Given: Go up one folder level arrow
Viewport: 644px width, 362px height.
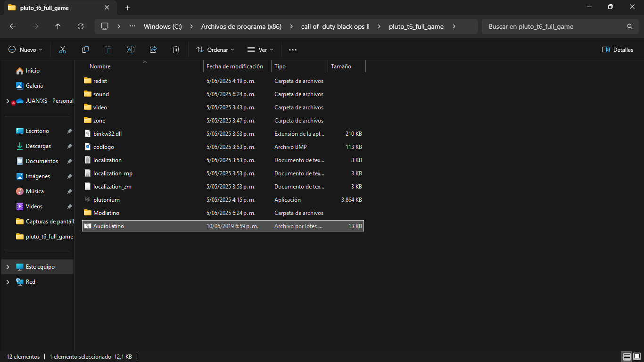Looking at the screenshot, I should (x=58, y=26).
